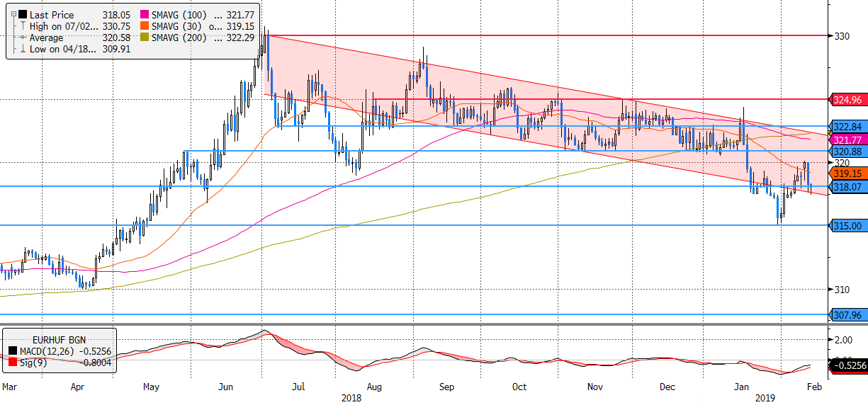
Task: Click the Nov month label on axis
Action: click(595, 387)
